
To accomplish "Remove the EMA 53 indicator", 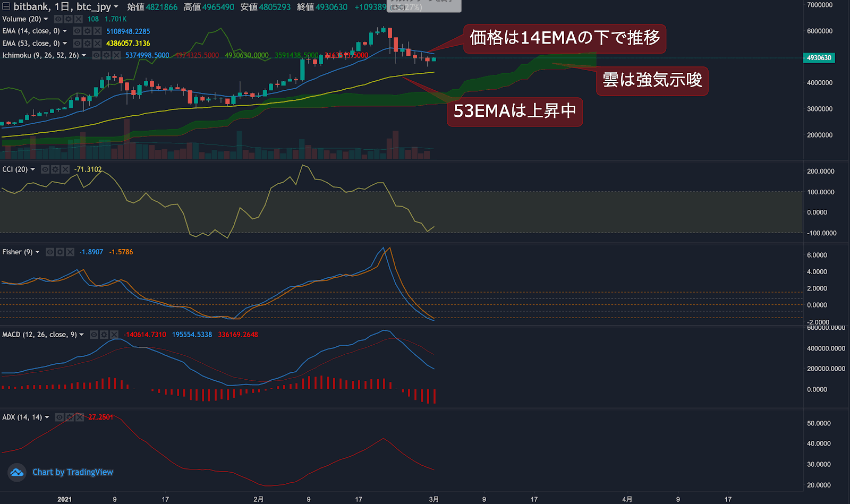I will (x=97, y=44).
